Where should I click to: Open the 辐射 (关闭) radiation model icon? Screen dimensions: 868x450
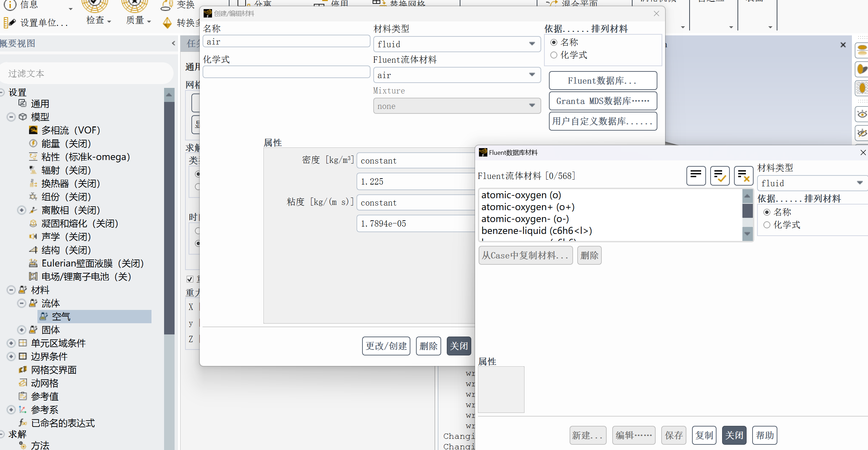point(33,170)
